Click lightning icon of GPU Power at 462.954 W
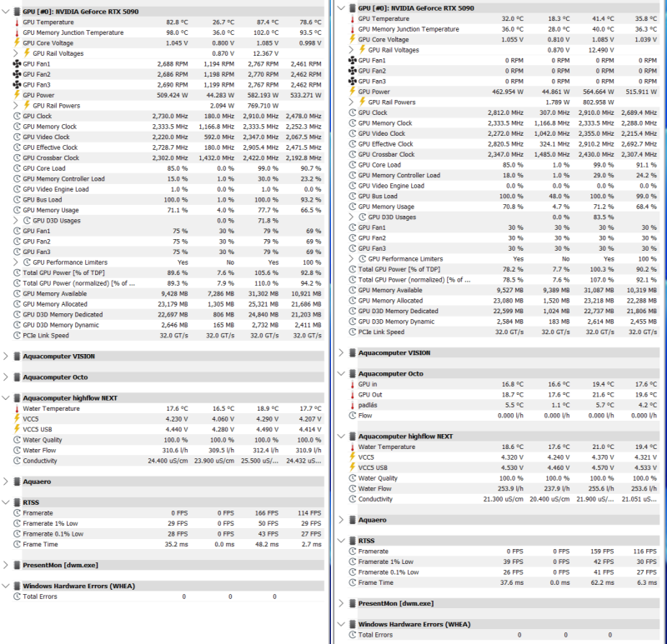 coord(352,92)
